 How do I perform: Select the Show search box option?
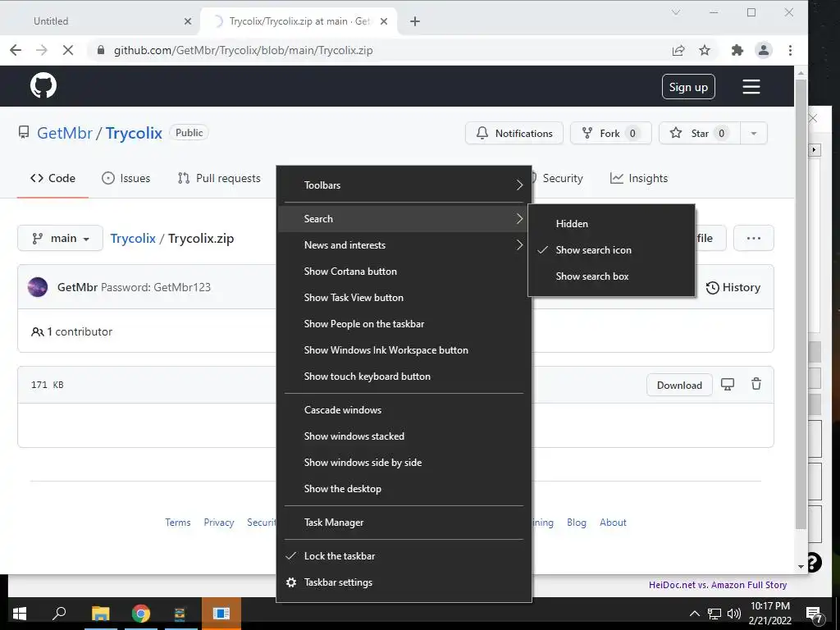pyautogui.click(x=611, y=276)
